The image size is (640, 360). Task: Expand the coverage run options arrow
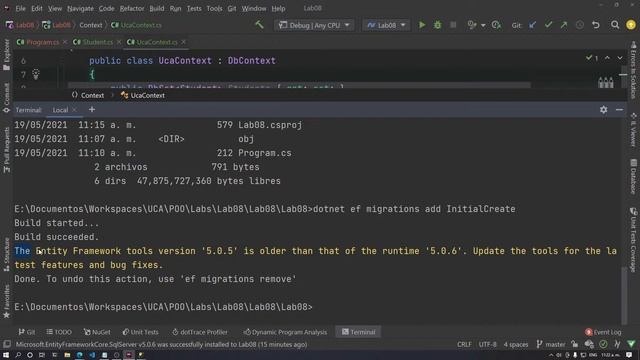(x=483, y=25)
